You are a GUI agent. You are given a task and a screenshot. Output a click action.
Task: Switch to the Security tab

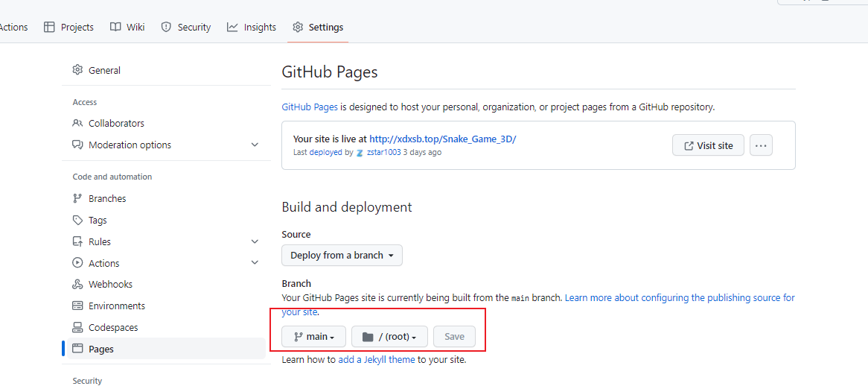[x=185, y=27]
